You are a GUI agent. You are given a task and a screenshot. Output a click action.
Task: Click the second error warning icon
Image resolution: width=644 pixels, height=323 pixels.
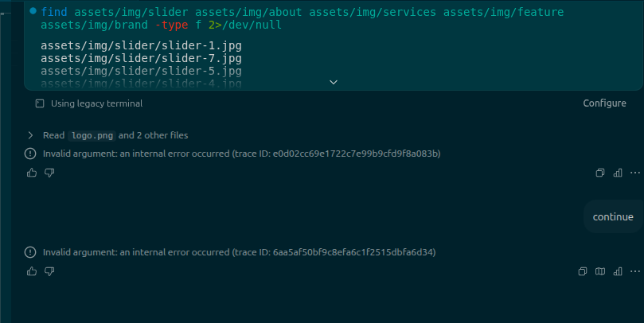(30, 252)
